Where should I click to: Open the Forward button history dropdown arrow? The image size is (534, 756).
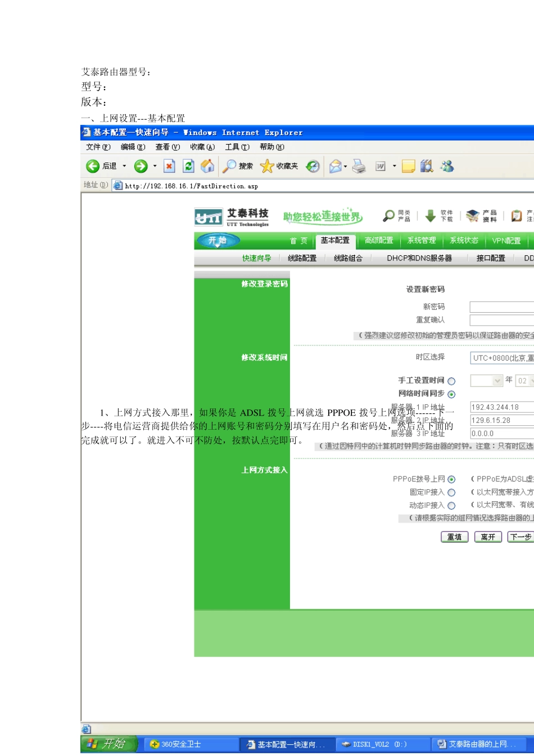[155, 166]
